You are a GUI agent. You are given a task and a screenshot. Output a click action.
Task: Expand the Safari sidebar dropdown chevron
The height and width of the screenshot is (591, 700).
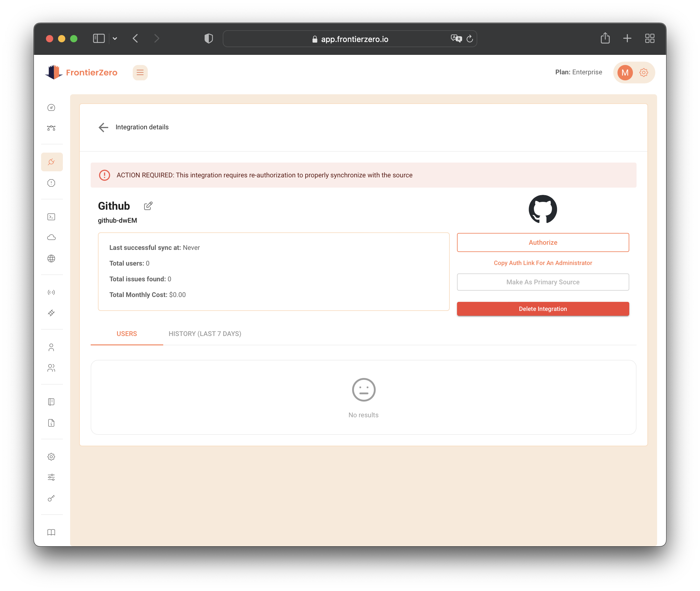115,39
